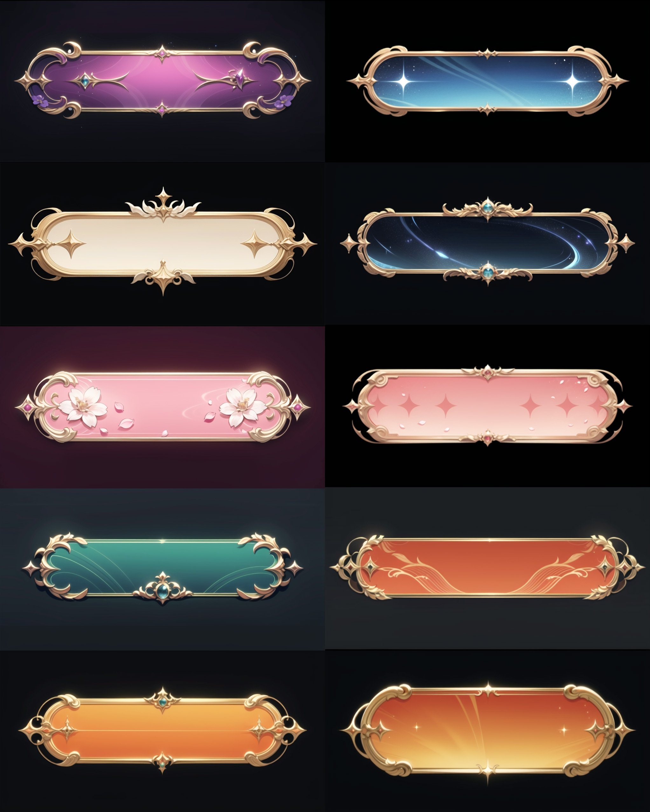Click the blue starry sky banner
Screen dimensions: 650x812
pos(487,81)
